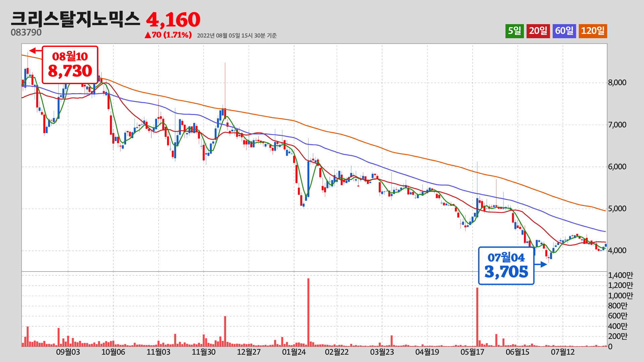
Task: Click the current price 4,160
Action: click(173, 20)
